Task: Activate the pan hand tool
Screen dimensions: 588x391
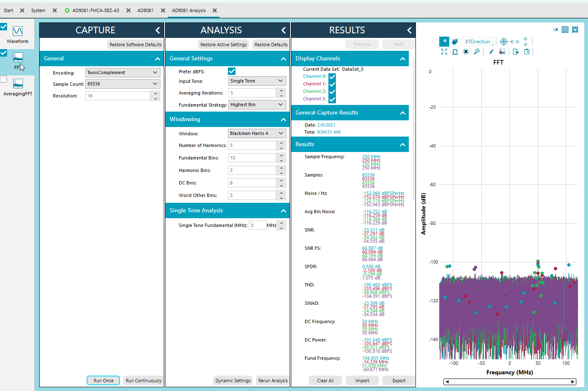Action: pyautogui.click(x=455, y=41)
